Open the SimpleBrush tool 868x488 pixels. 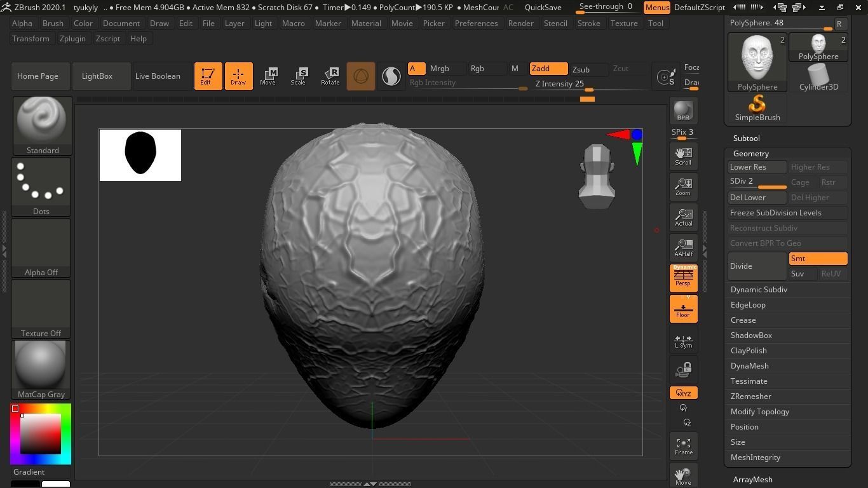point(757,108)
